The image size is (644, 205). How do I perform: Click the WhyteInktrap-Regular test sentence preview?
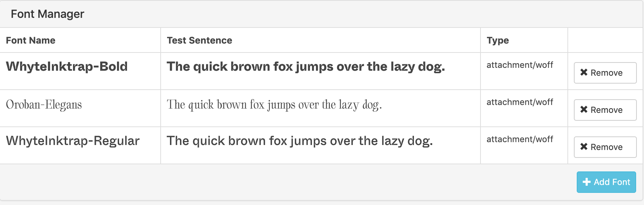pyautogui.click(x=300, y=141)
